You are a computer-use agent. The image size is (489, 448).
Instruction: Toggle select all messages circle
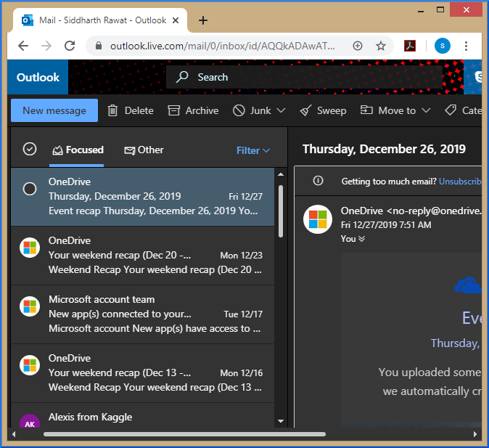click(30, 149)
